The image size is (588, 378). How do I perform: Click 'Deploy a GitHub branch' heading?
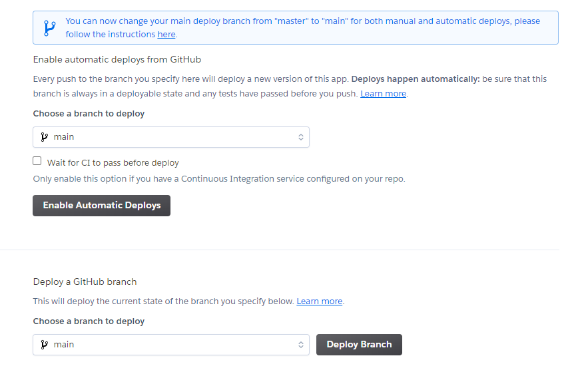click(85, 282)
